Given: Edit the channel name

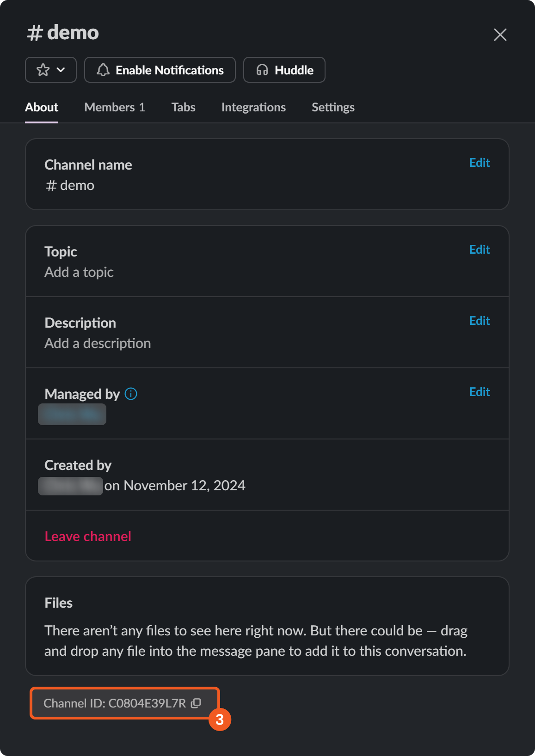Looking at the screenshot, I should click(480, 163).
